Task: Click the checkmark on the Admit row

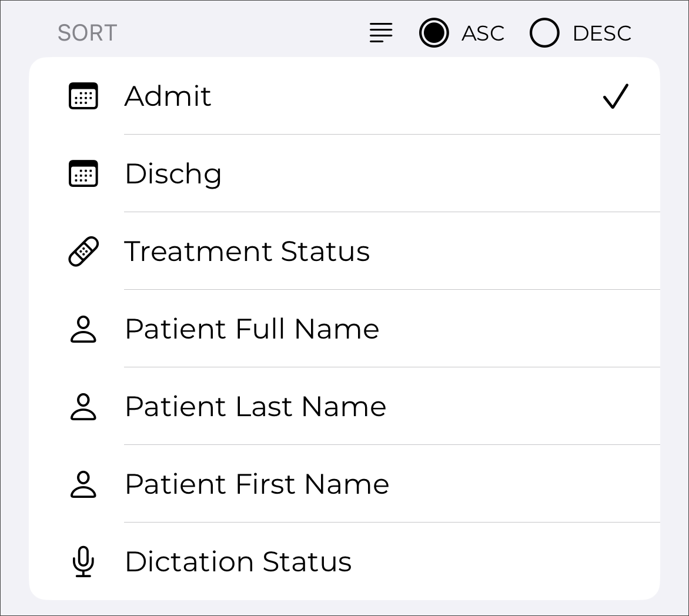Action: click(616, 96)
